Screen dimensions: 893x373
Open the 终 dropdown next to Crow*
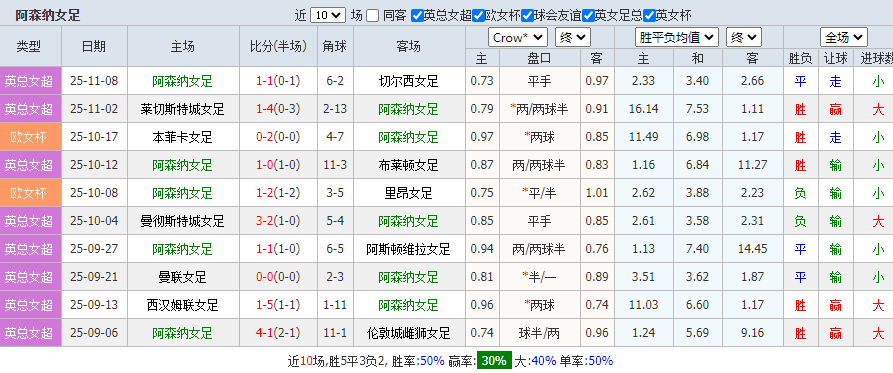click(573, 38)
